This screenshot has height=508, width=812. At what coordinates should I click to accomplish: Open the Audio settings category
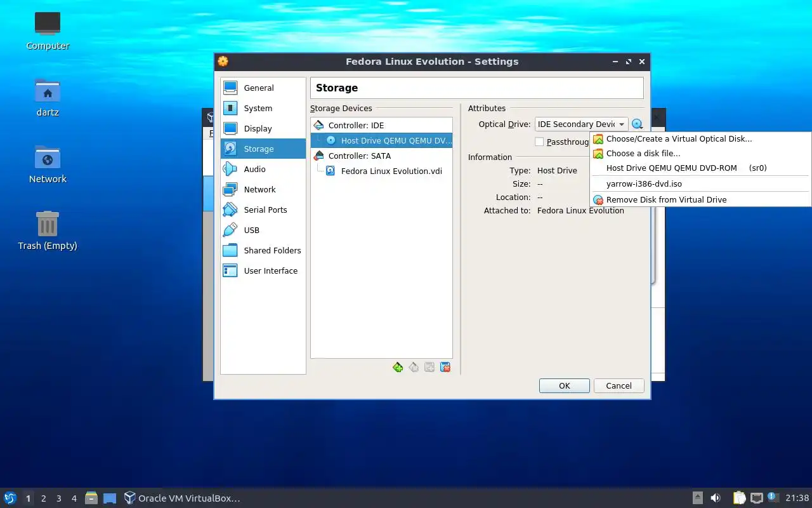pos(263,169)
